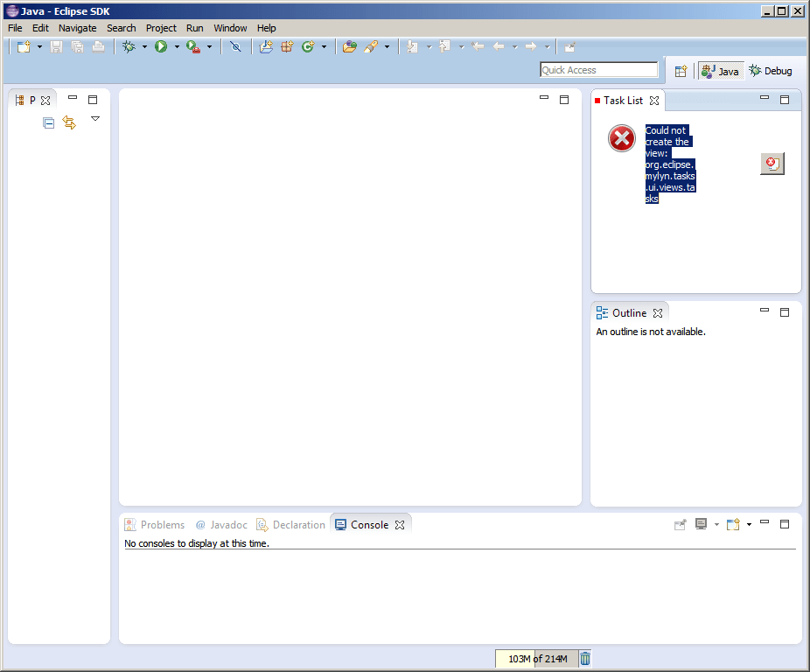Click the Pin Console icon
This screenshot has width=810, height=672.
pos(681,525)
